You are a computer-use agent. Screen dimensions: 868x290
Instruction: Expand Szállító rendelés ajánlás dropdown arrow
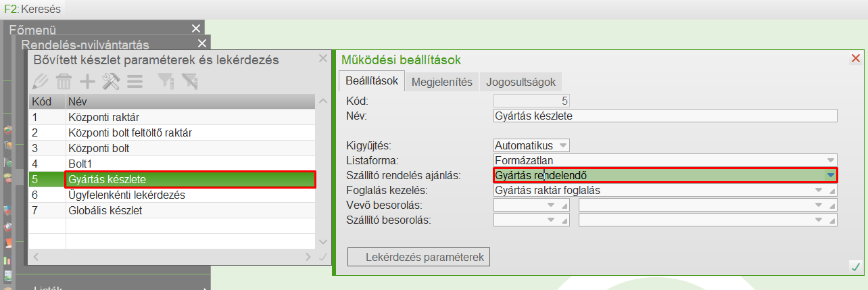[831, 176]
